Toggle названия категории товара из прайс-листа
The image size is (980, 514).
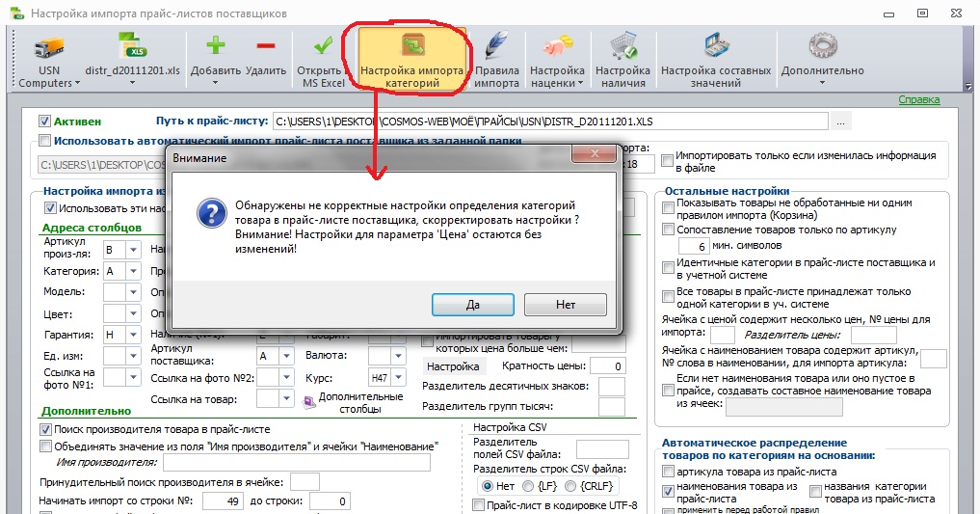pyautogui.click(x=815, y=491)
